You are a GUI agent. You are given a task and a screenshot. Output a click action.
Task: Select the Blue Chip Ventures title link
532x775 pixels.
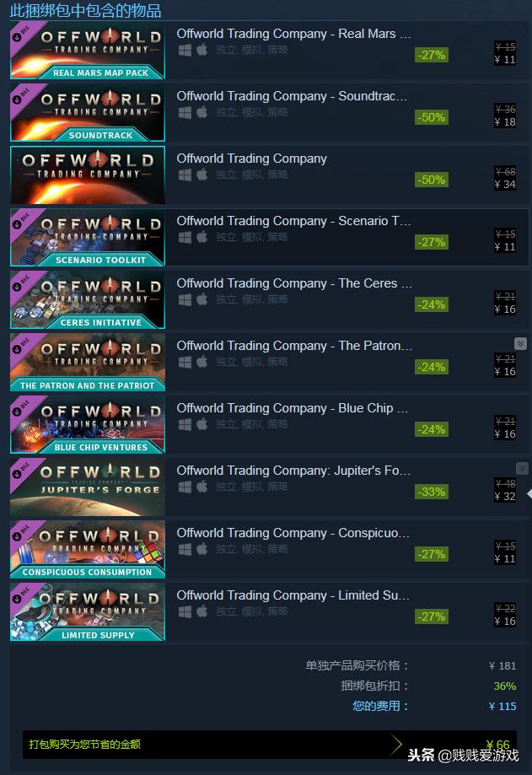(x=293, y=408)
